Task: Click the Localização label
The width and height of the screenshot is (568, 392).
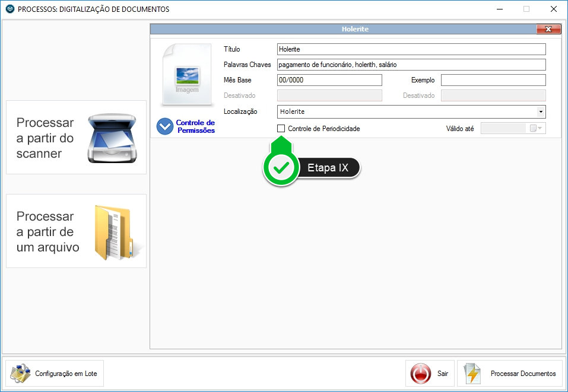Action: [240, 111]
